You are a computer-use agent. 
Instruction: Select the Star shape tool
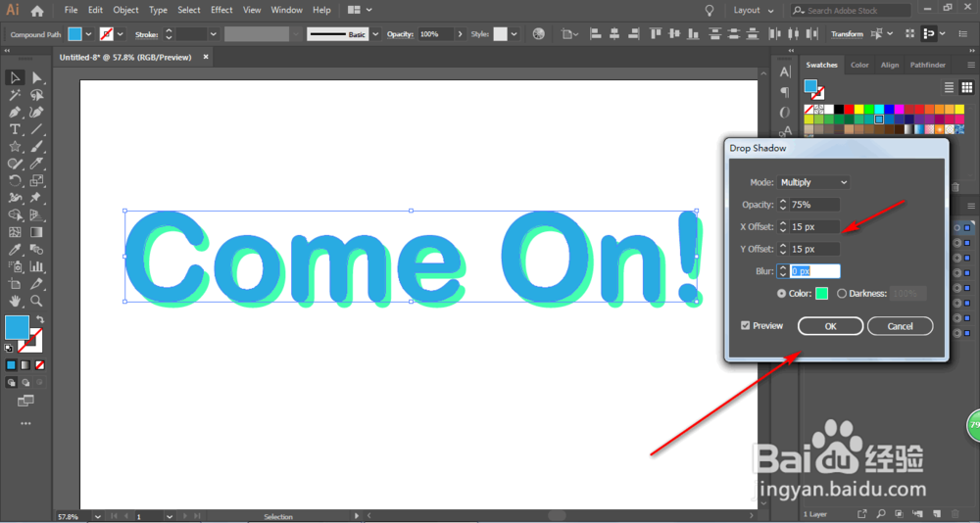[15, 147]
